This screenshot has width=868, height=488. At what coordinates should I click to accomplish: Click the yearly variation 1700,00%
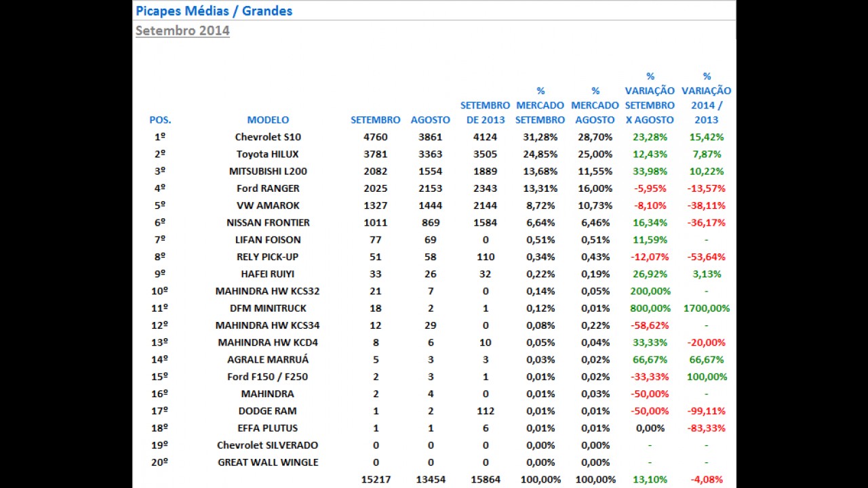pos(707,308)
